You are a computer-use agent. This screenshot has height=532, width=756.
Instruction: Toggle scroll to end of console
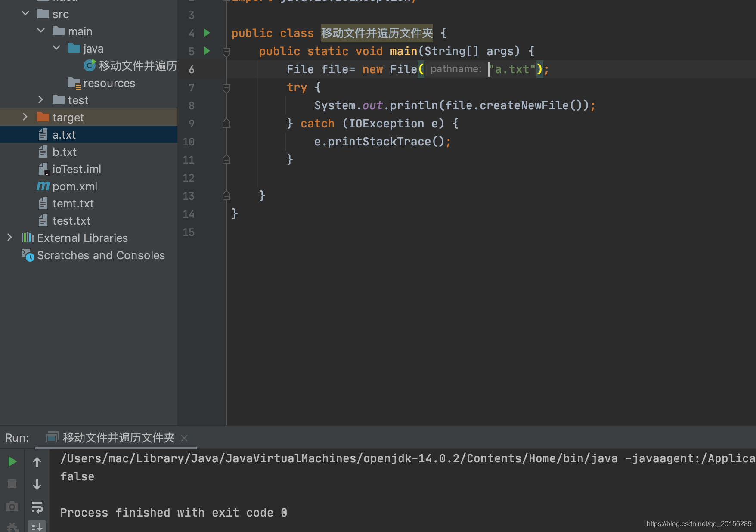pos(37,527)
